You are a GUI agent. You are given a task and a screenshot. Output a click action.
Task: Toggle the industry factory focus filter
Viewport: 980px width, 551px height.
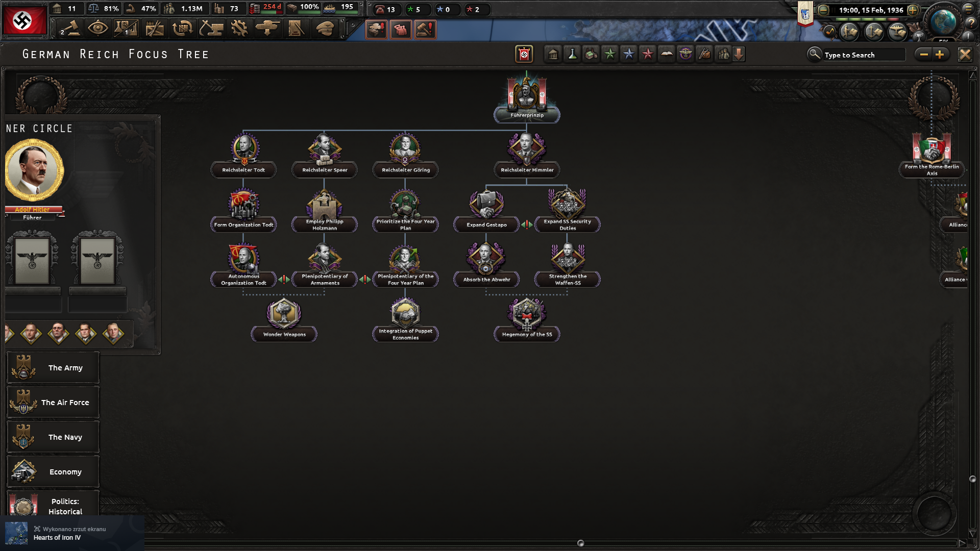[591, 54]
